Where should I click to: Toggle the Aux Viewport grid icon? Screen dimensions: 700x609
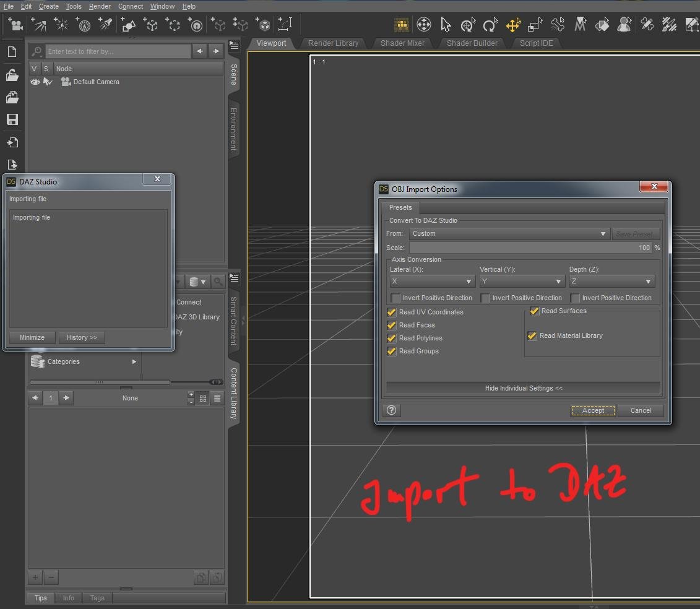(401, 25)
